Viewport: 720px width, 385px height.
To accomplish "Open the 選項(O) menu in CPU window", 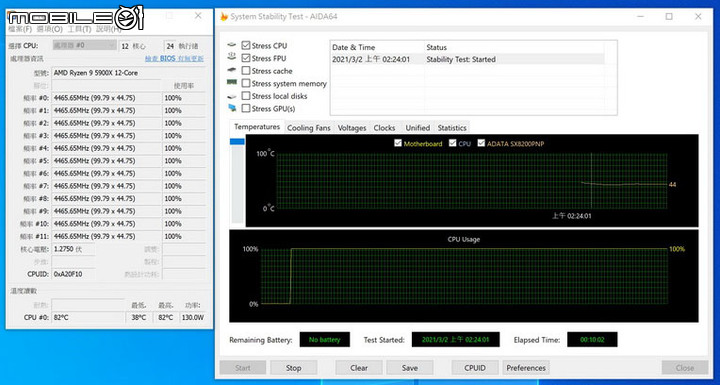I will pyautogui.click(x=50, y=29).
